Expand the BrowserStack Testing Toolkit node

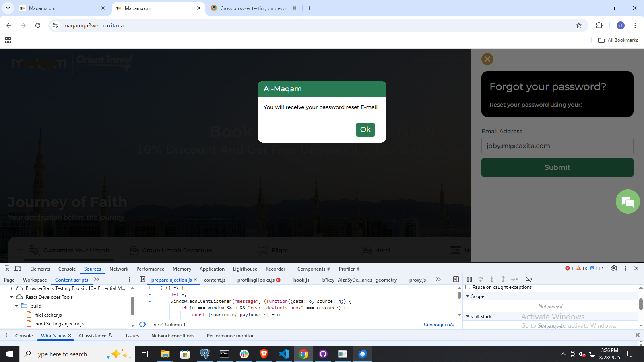11,288
